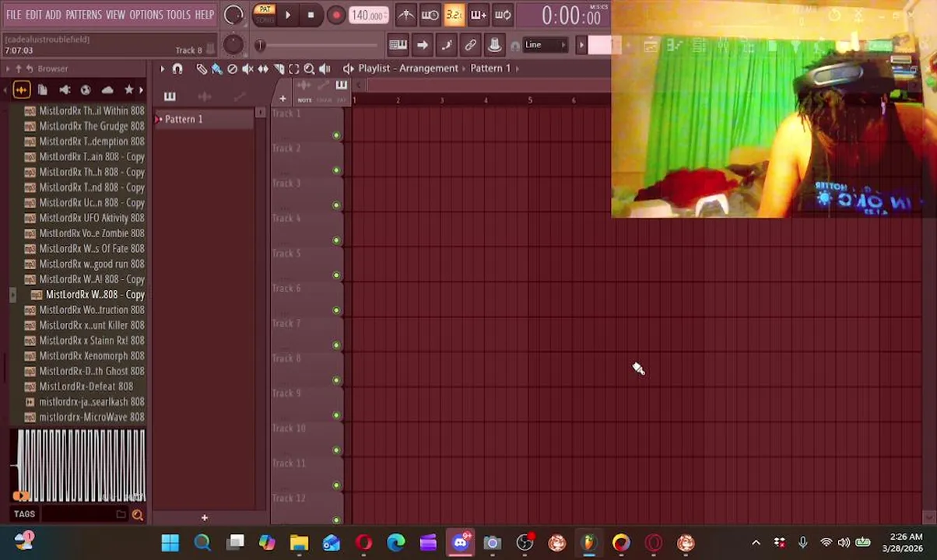Enable typing keyboard to piano icon
937x560 pixels.
tap(398, 45)
